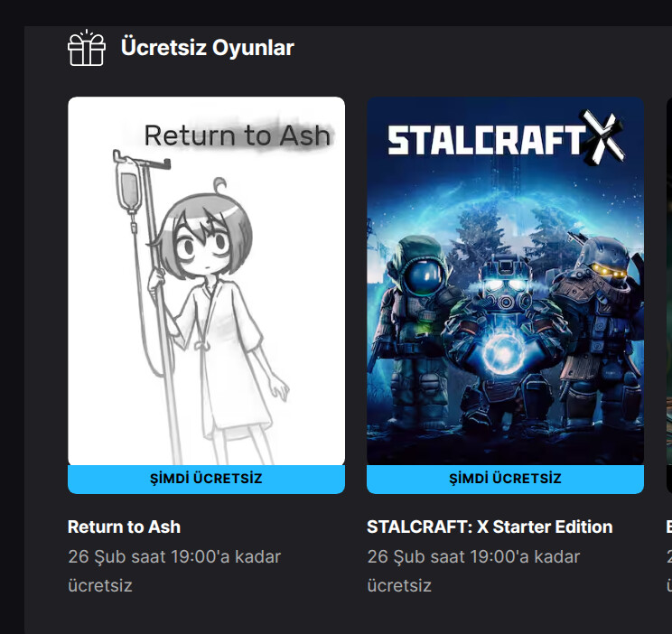Open the Ücretsiz Oyunlar section heading
Image resolution: width=672 pixels, height=634 pixels.
coord(208,48)
